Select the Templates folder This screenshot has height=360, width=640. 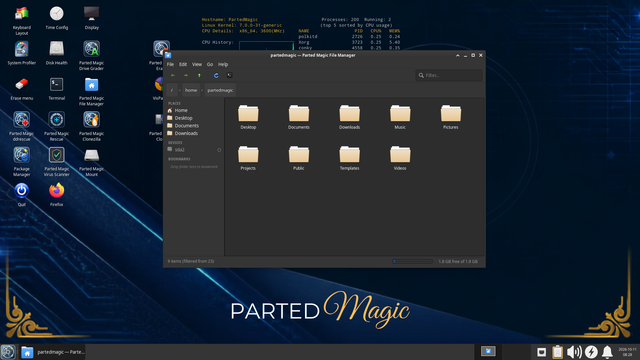[x=349, y=158]
